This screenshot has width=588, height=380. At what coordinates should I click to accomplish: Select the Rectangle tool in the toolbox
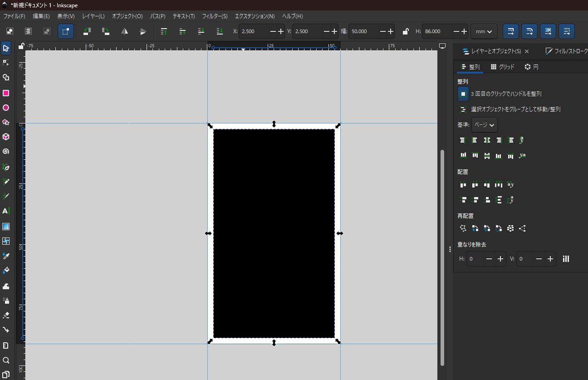pos(6,93)
